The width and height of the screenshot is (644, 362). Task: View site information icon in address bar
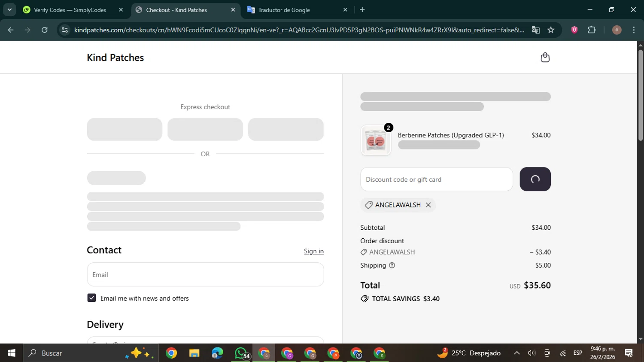(65, 30)
